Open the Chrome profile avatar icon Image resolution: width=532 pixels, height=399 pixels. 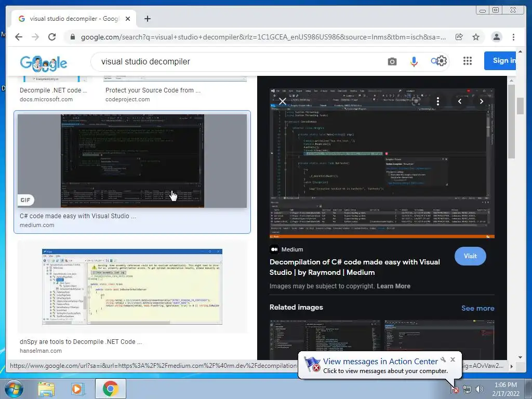tap(496, 37)
